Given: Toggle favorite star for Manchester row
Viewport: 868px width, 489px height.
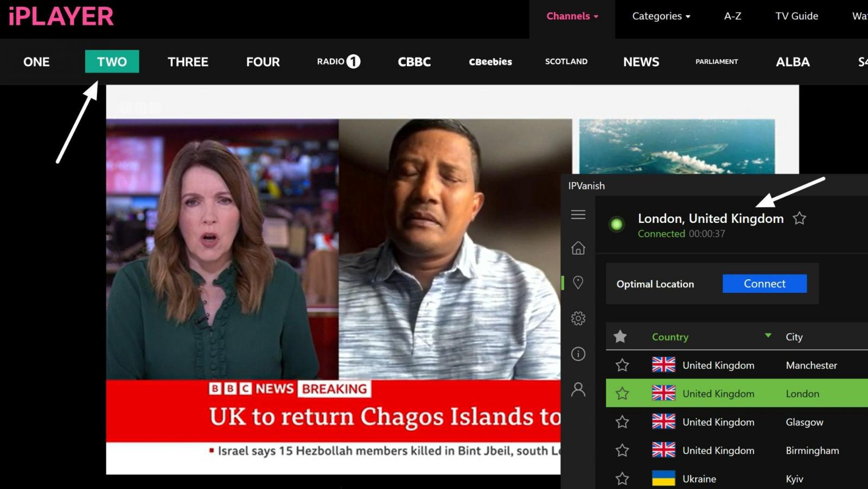Looking at the screenshot, I should click(622, 365).
